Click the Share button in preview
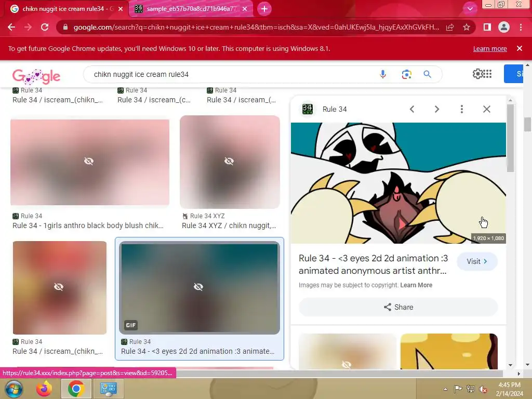 click(x=398, y=307)
